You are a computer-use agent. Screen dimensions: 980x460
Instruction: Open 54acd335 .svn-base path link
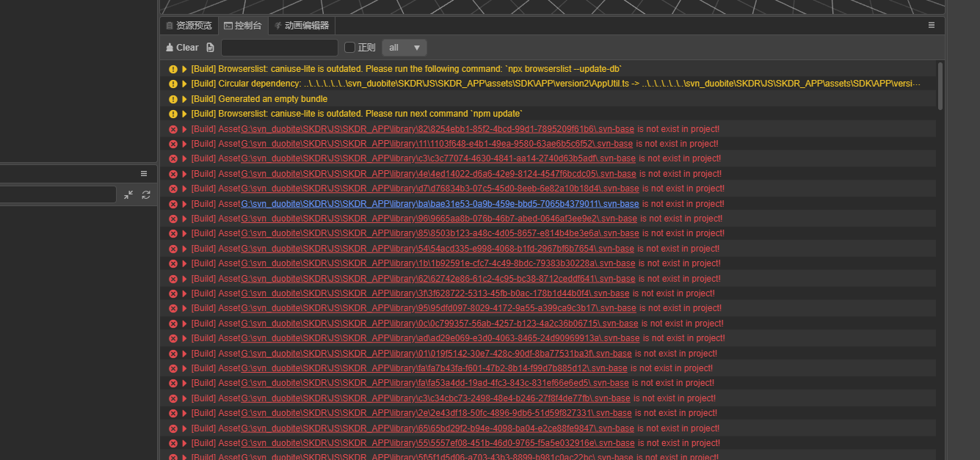(x=438, y=249)
